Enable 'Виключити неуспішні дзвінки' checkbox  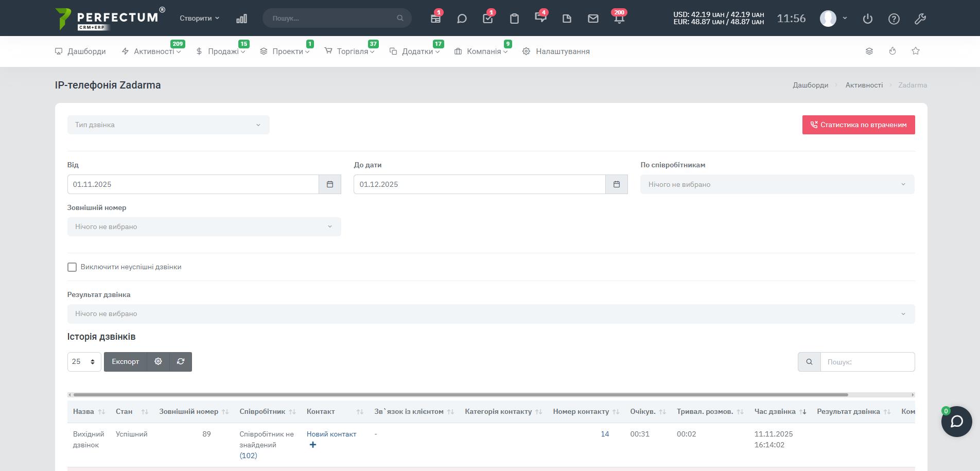pos(72,267)
